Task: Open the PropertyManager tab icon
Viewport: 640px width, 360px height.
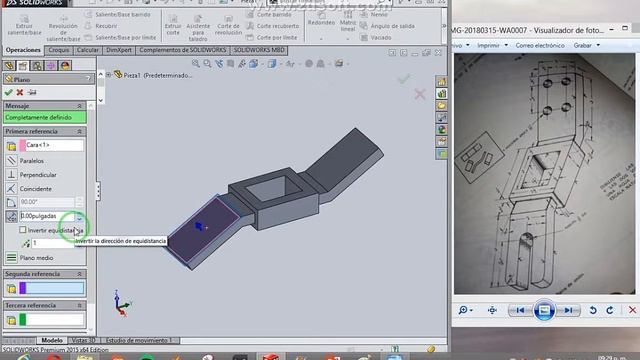Action: [23, 66]
